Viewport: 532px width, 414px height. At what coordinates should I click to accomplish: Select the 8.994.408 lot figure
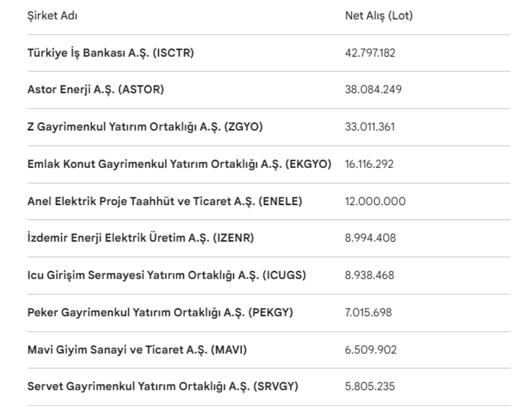pos(370,238)
